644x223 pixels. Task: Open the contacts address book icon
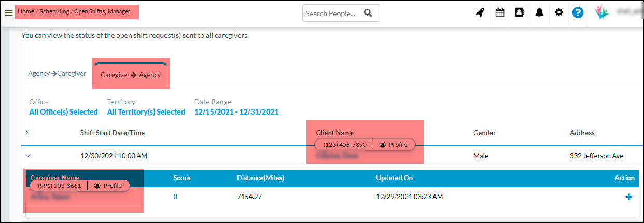tap(519, 13)
